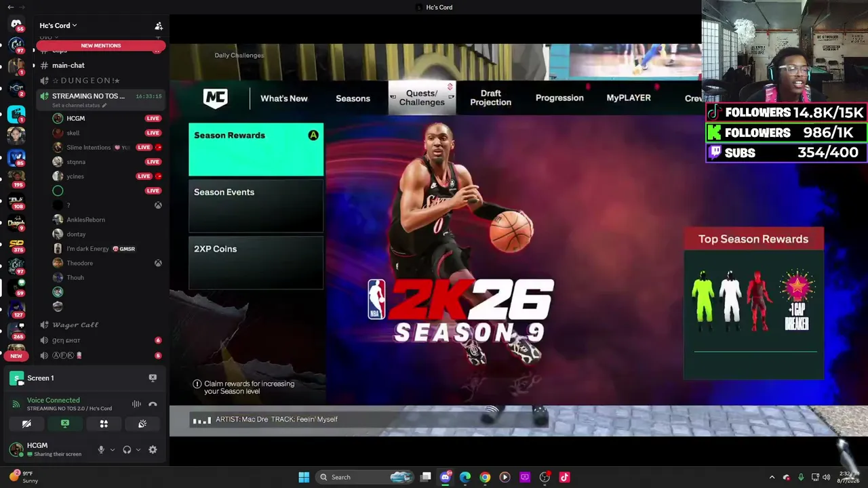Expand microphone input options arrow
868x488 pixels.
[x=113, y=449]
